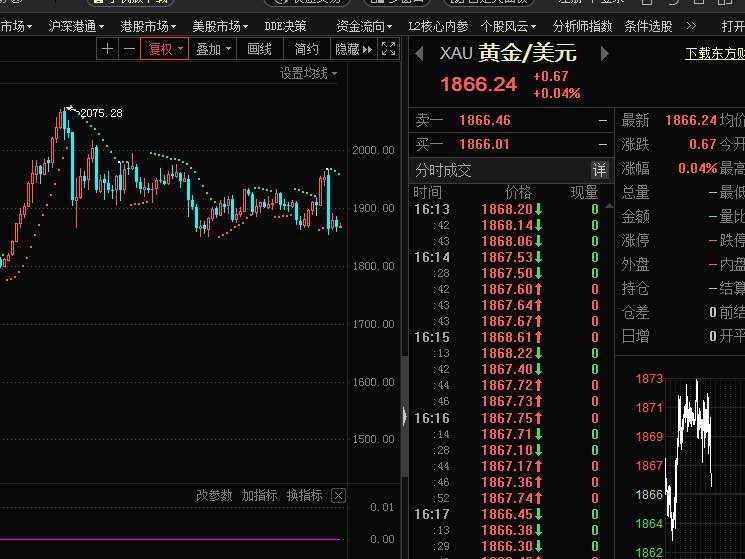Open 复权 dropdown
The height and width of the screenshot is (559, 745).
164,49
